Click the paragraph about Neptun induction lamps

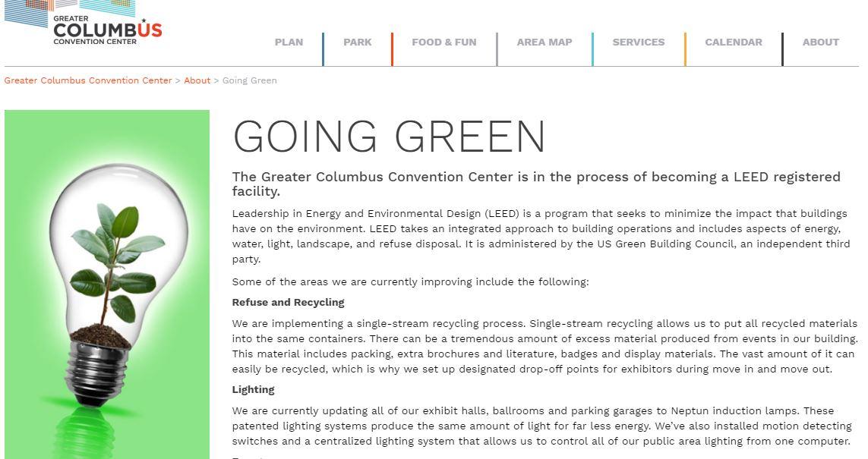(x=541, y=426)
